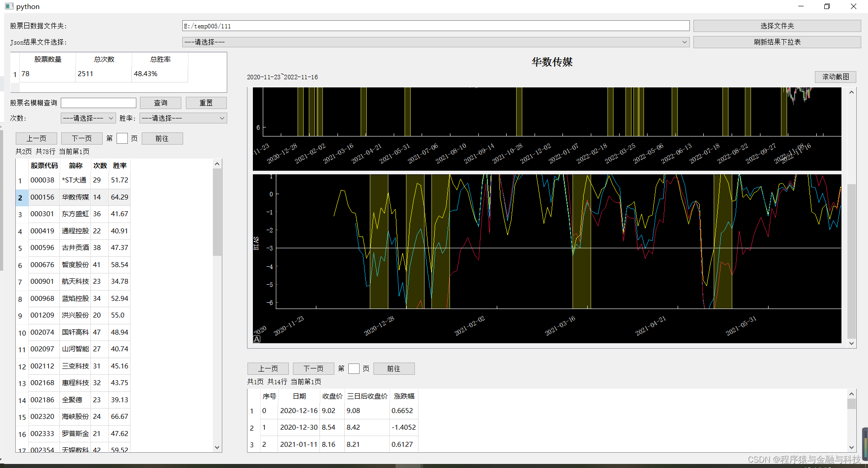Select trade row dated 2020-12-30
This screenshot has width=868, height=468.
pos(333,427)
